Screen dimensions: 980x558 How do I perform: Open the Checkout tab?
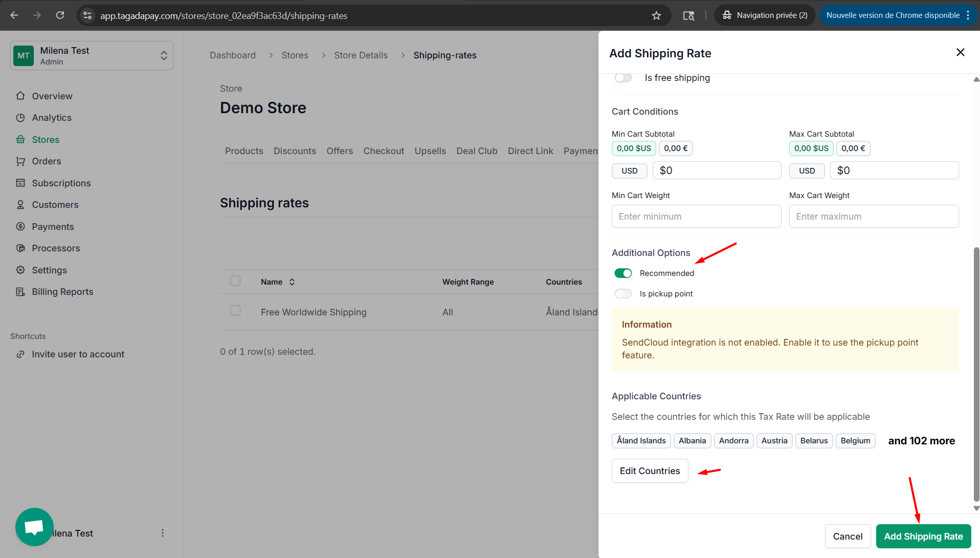click(384, 151)
